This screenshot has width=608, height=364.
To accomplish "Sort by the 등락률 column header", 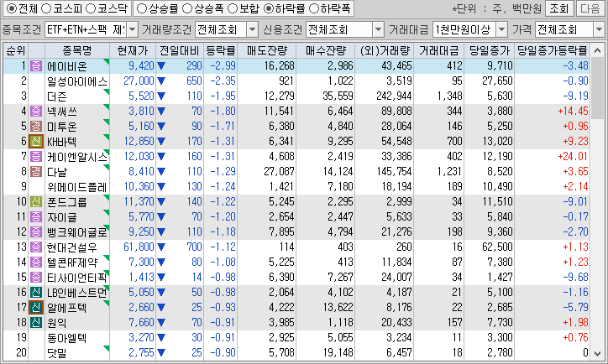I will pyautogui.click(x=221, y=50).
